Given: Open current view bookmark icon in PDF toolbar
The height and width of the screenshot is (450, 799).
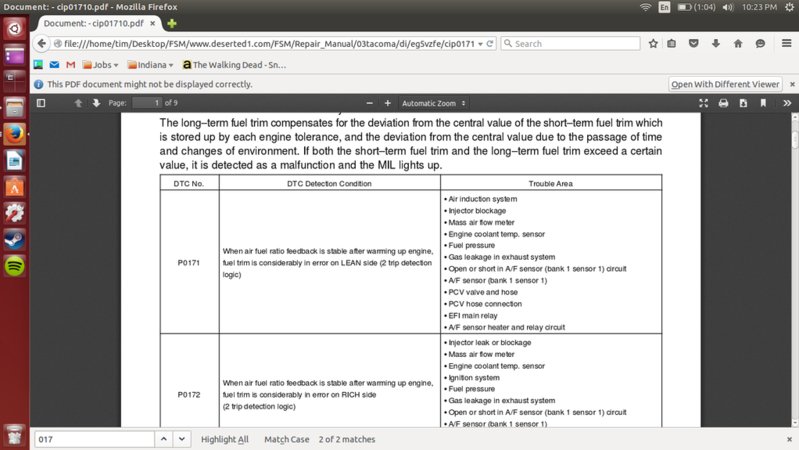Looking at the screenshot, I should 763,103.
